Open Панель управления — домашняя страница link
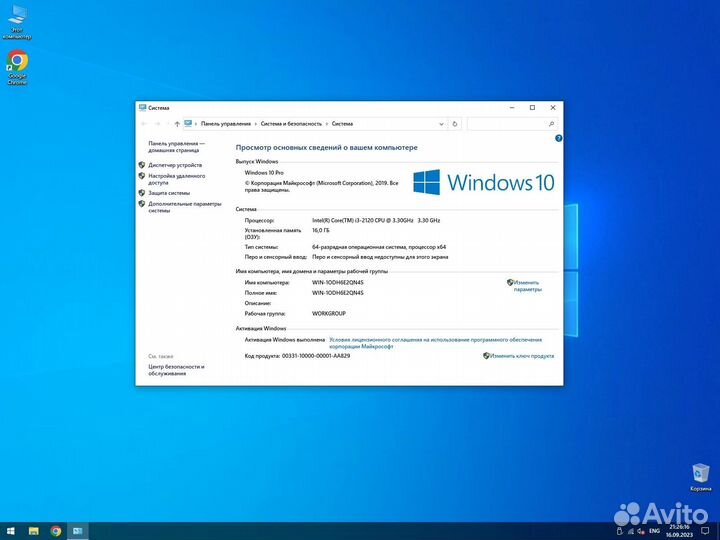This screenshot has width=720, height=540. click(x=176, y=147)
